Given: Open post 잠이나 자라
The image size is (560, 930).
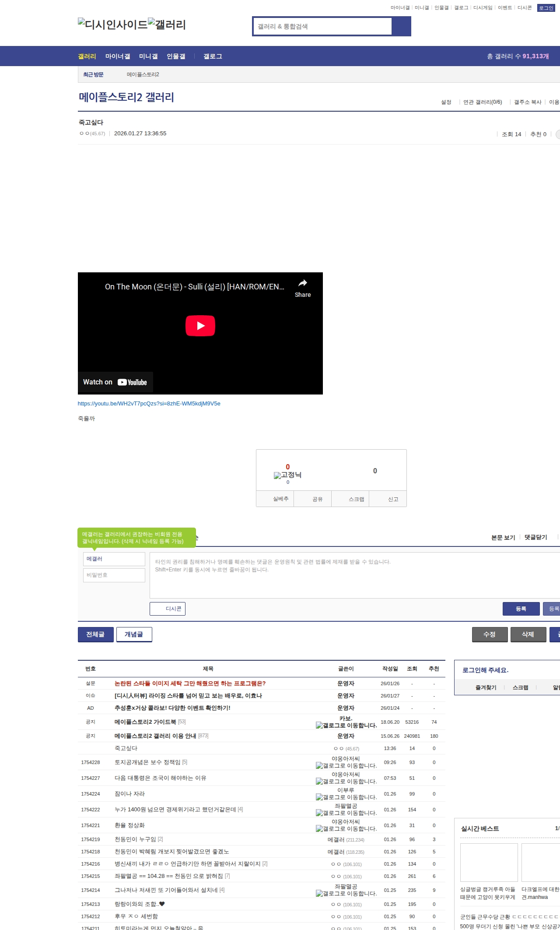Looking at the screenshot, I should pos(129,794).
